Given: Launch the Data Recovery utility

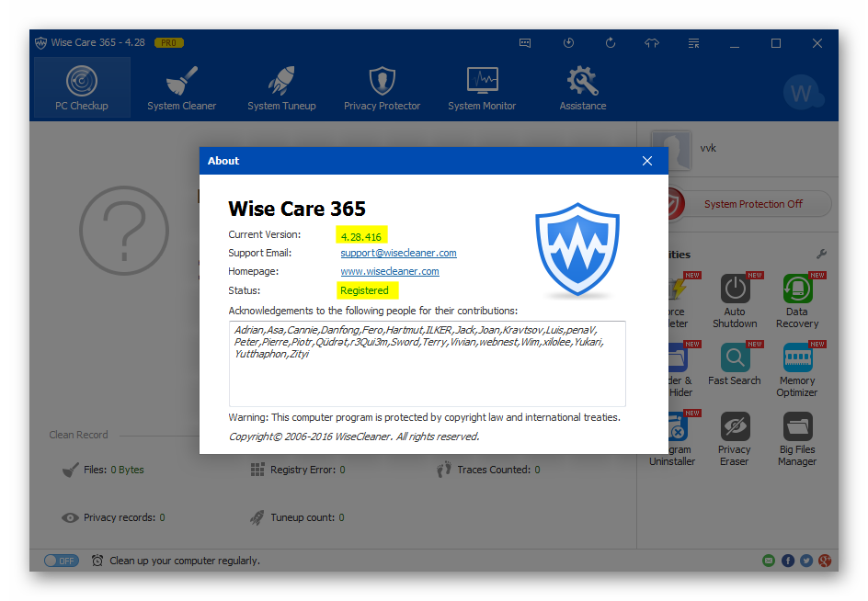Looking at the screenshot, I should point(797,301).
